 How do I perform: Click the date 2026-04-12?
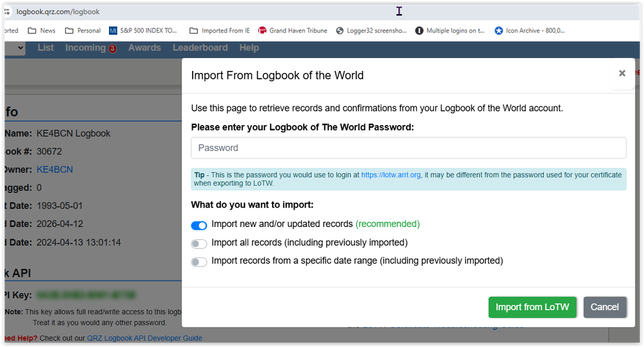pyautogui.click(x=59, y=224)
